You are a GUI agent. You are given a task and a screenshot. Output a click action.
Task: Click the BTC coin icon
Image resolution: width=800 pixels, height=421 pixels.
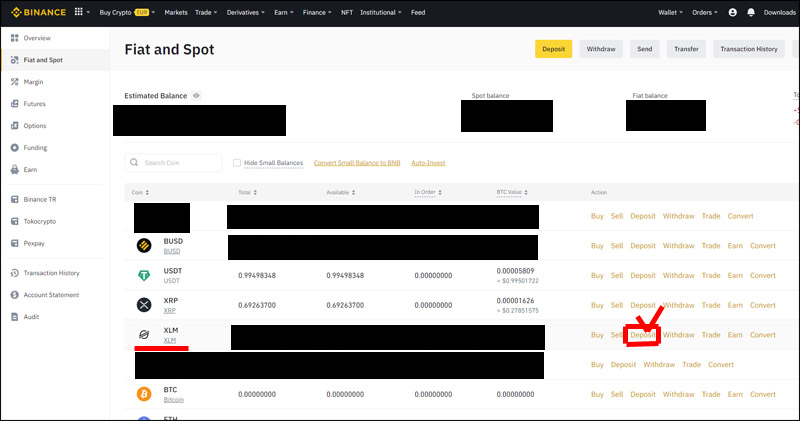[x=144, y=394]
